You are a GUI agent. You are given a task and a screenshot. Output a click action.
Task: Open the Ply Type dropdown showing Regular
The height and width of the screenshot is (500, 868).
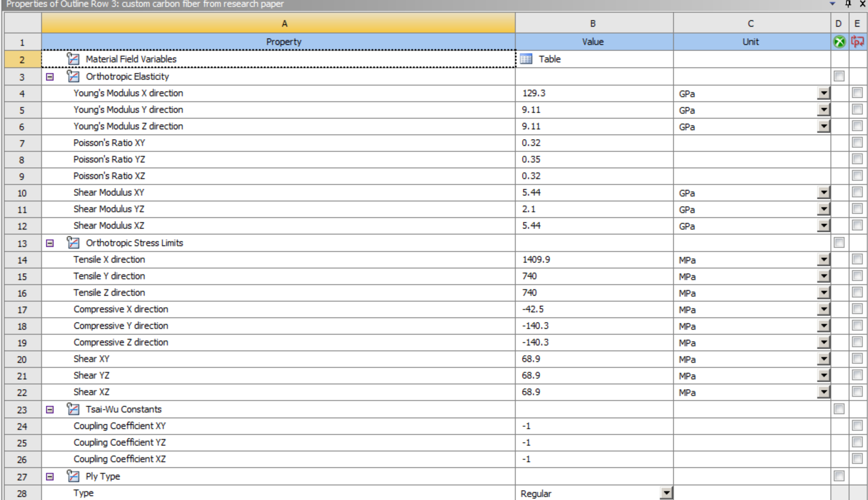[666, 493]
